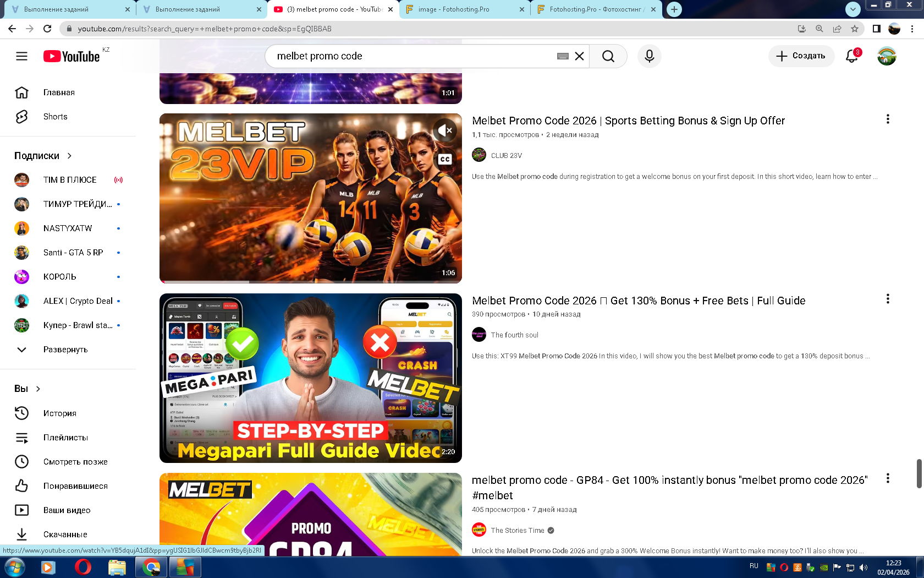Open The Stories Time channel name
The height and width of the screenshot is (578, 924).
tap(518, 531)
